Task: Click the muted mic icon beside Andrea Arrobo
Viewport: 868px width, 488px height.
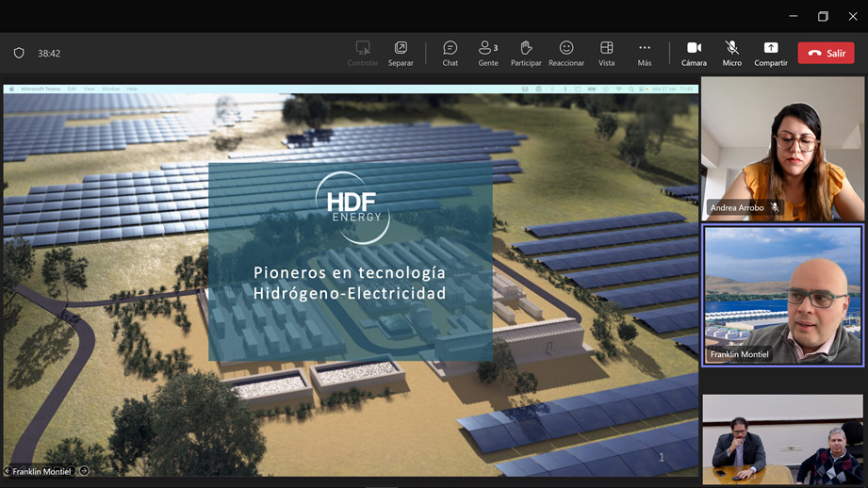Action: pyautogui.click(x=775, y=207)
